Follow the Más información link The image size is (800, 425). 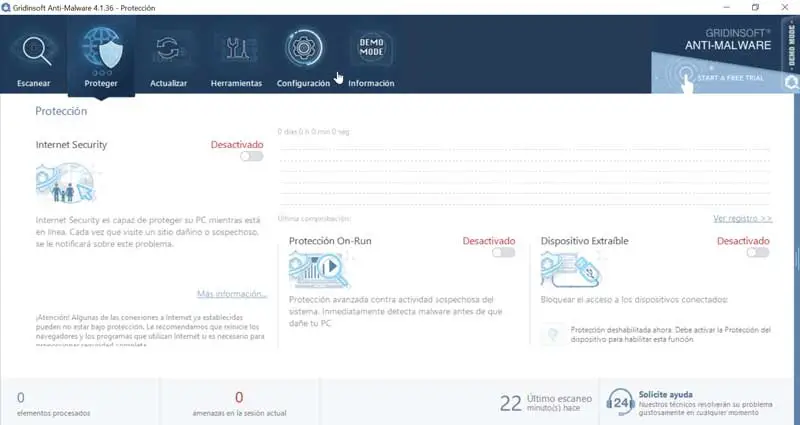232,294
